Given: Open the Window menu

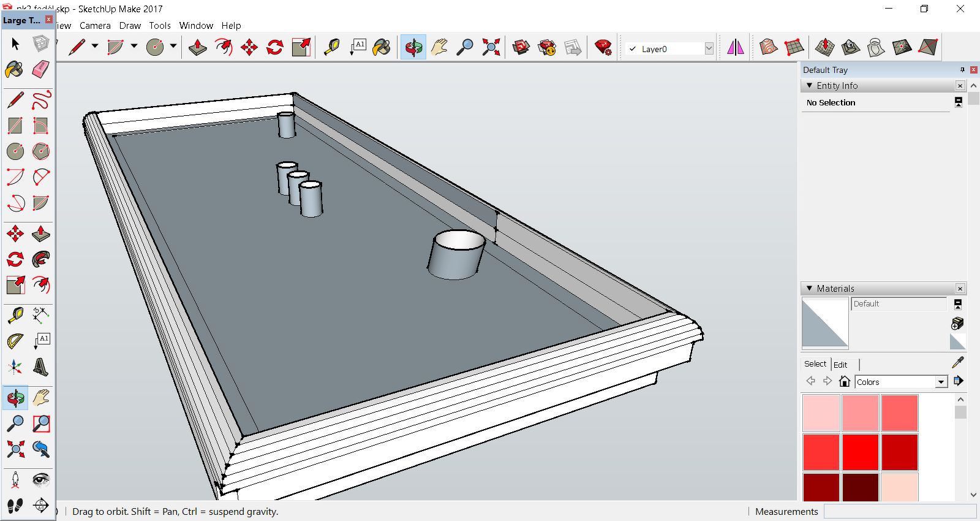Looking at the screenshot, I should [196, 26].
